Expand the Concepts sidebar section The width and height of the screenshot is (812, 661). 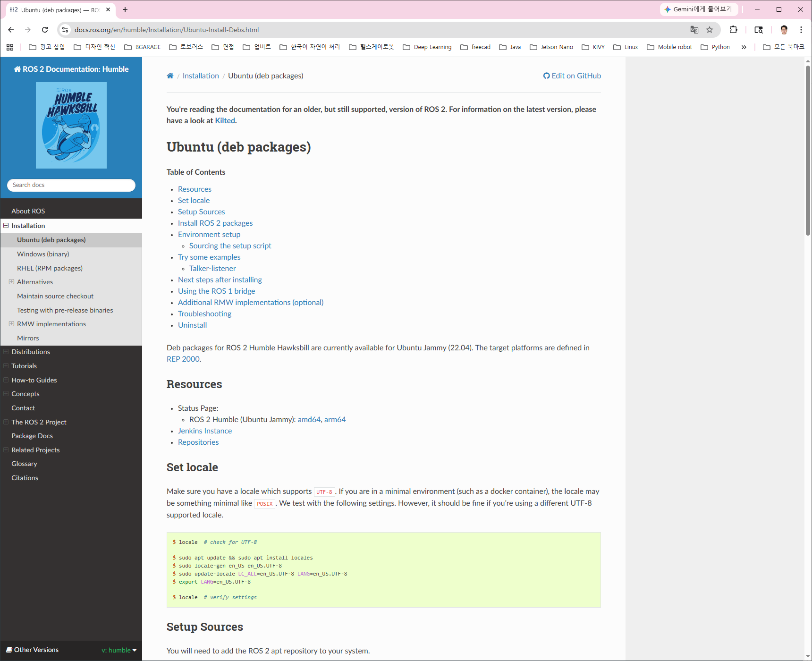6,394
